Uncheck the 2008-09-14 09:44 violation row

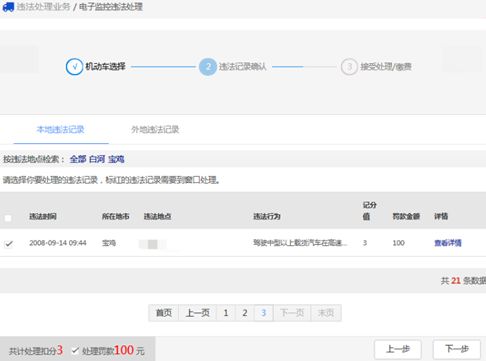click(x=8, y=244)
